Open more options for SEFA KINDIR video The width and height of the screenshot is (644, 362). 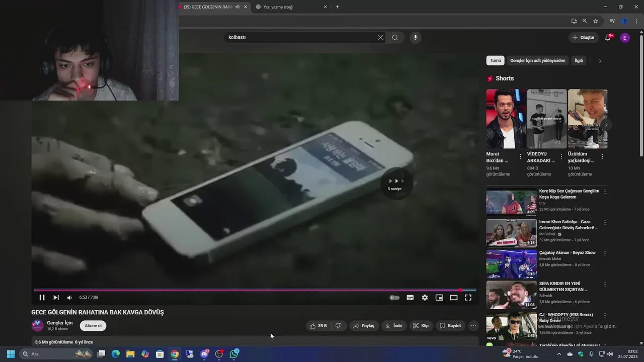click(605, 285)
